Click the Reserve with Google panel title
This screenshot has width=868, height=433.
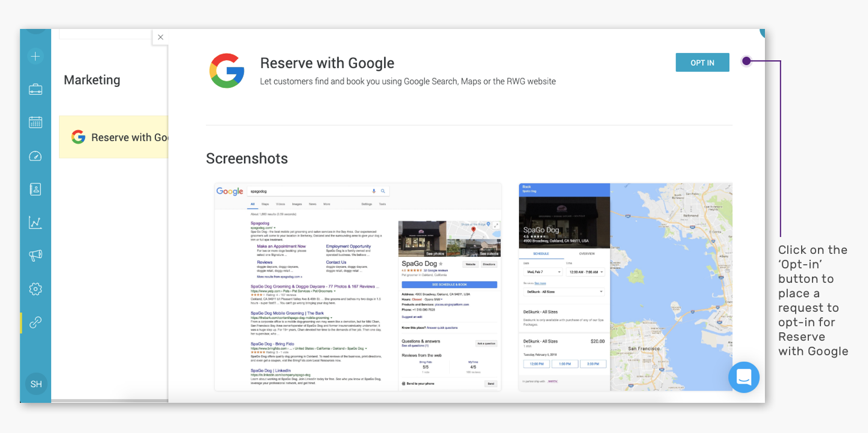point(327,63)
